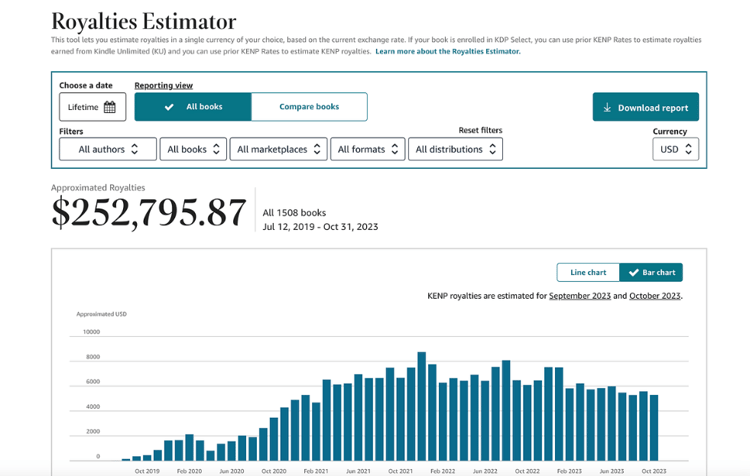Click the checkmark icon on All books
The width and height of the screenshot is (750, 476).
click(x=169, y=107)
